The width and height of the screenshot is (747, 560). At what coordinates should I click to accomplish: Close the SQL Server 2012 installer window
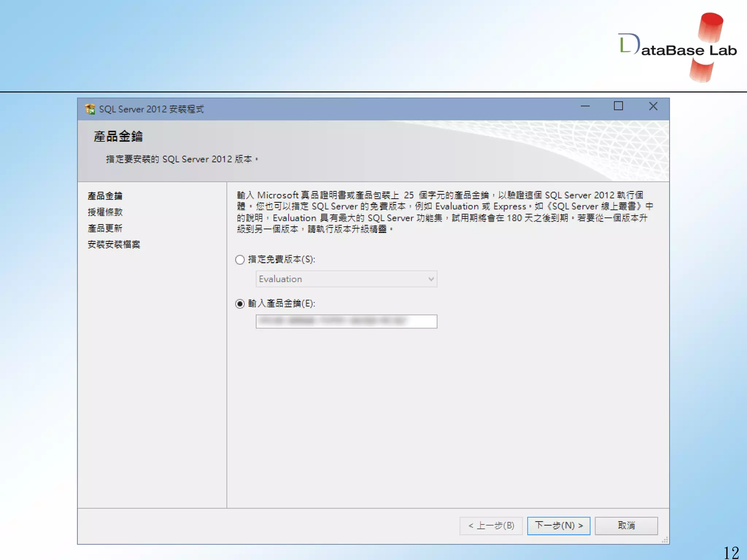(x=653, y=106)
